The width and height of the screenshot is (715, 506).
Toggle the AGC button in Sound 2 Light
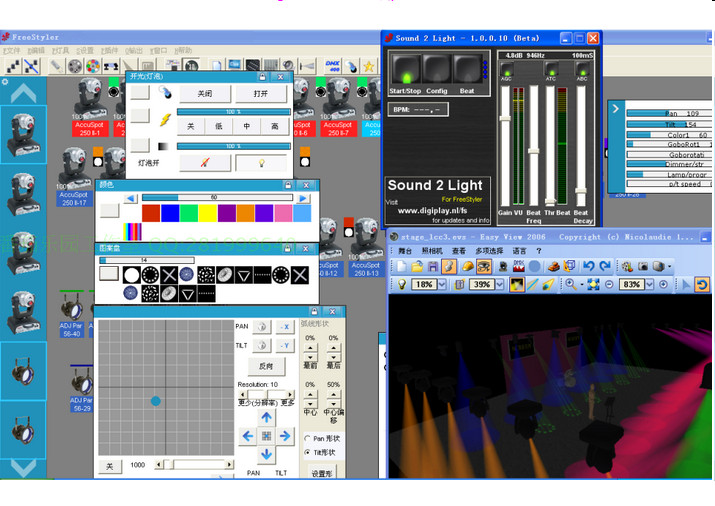[507, 71]
